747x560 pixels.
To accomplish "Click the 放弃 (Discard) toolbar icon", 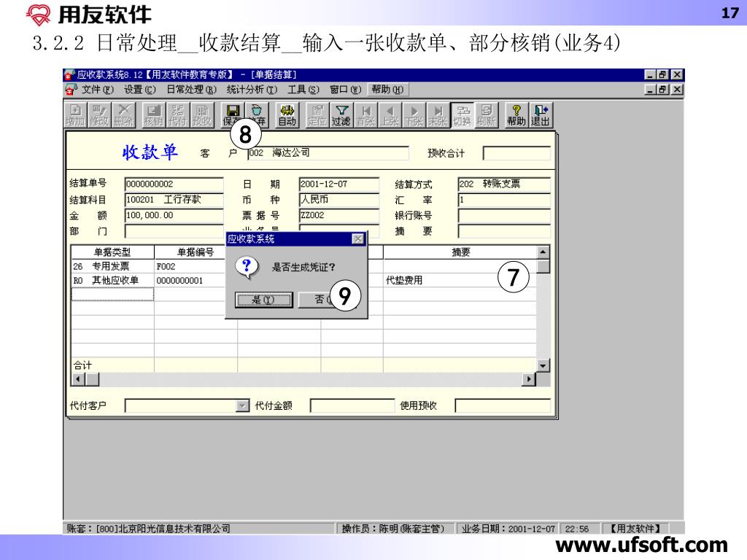I will tap(256, 115).
